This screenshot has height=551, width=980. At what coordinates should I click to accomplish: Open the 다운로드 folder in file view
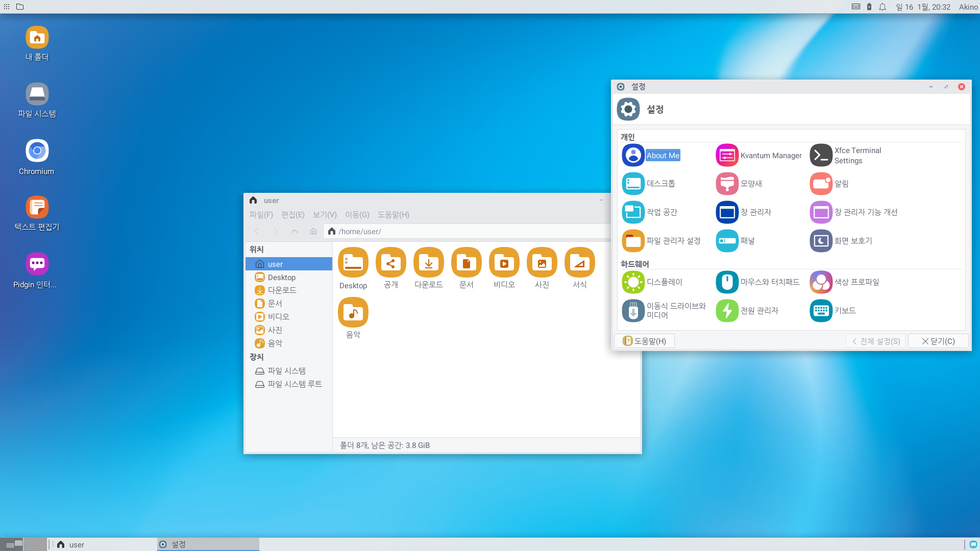coord(428,263)
